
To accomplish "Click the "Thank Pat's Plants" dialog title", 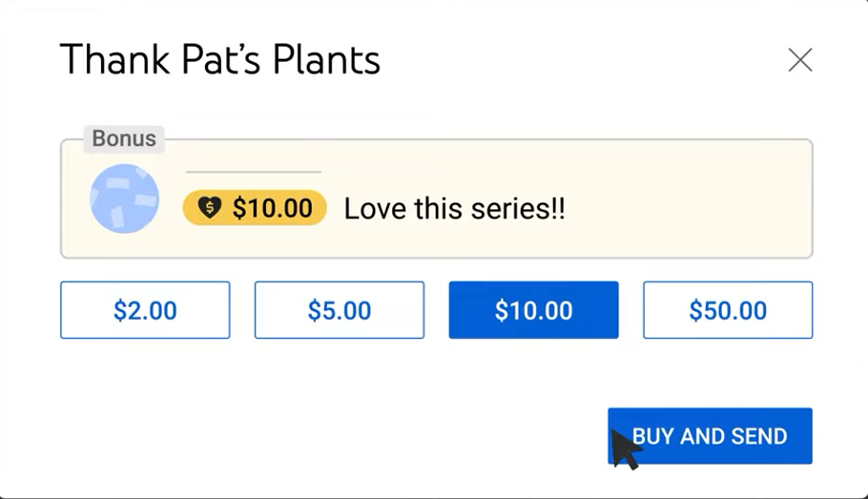I will click(x=220, y=60).
